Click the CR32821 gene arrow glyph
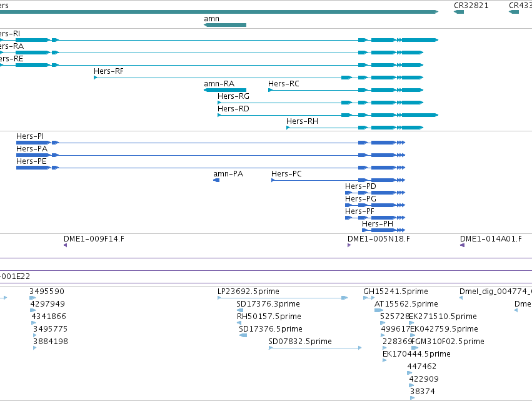Image resolution: width=532 pixels, height=401 pixels. pos(459,12)
